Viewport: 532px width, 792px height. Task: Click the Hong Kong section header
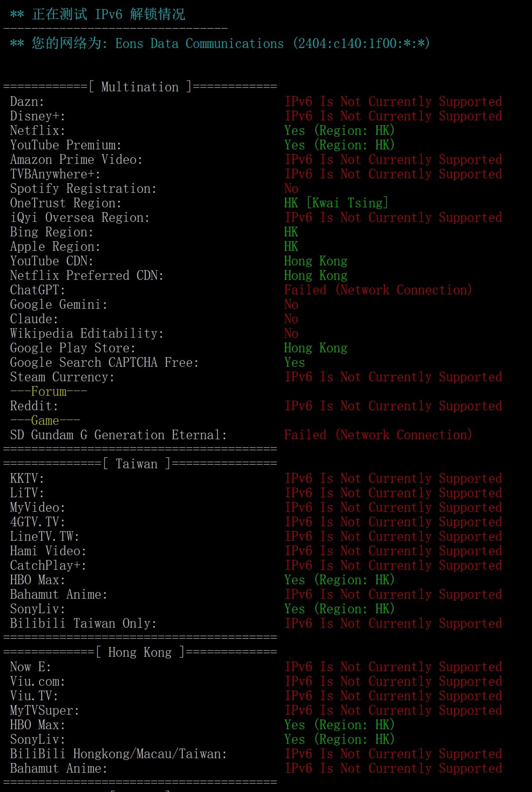(x=140, y=652)
